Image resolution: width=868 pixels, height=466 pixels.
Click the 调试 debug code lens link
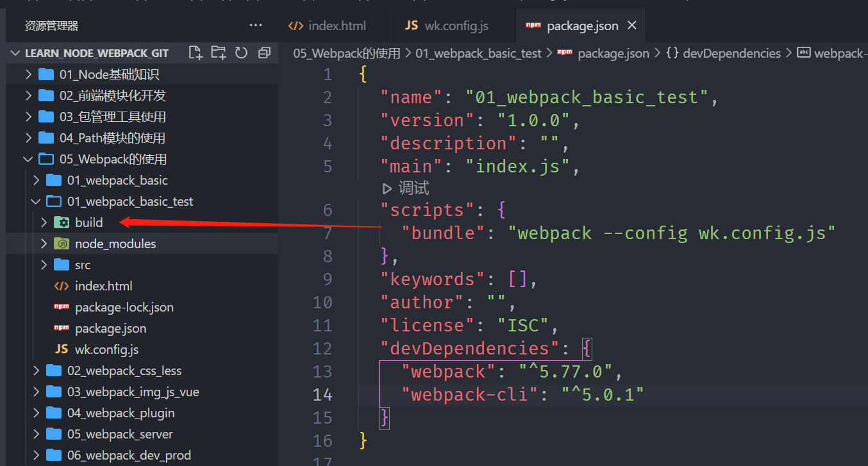tap(413, 188)
